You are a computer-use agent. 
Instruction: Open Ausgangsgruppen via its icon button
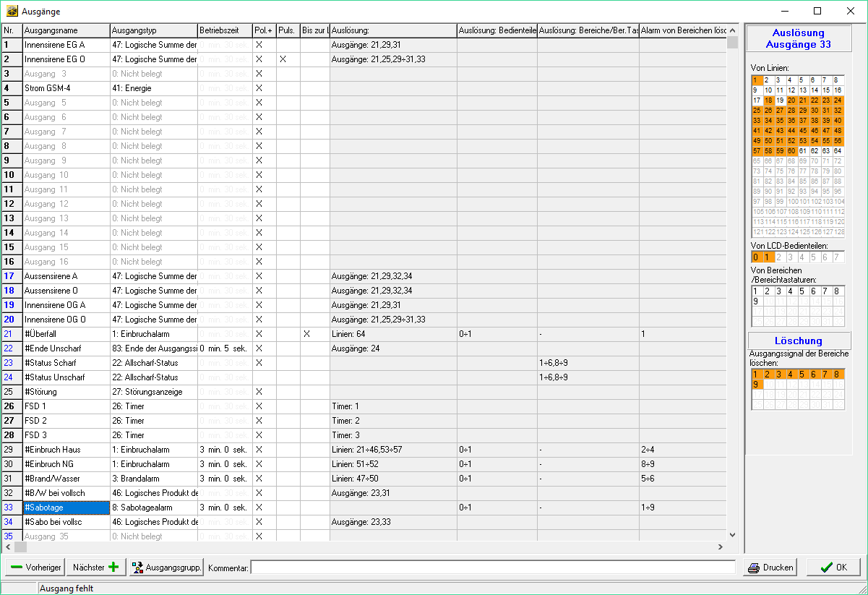pyautogui.click(x=138, y=568)
